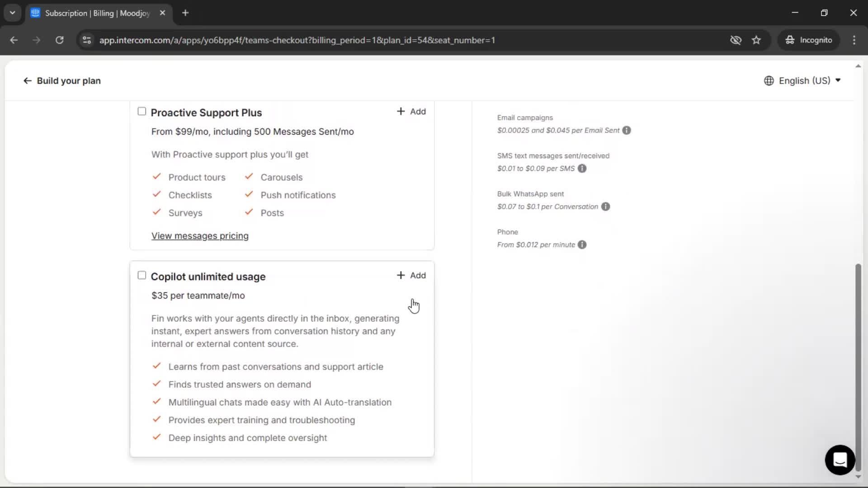Viewport: 868px width, 488px height.
Task: Click the Product tours feature item
Action: click(197, 178)
